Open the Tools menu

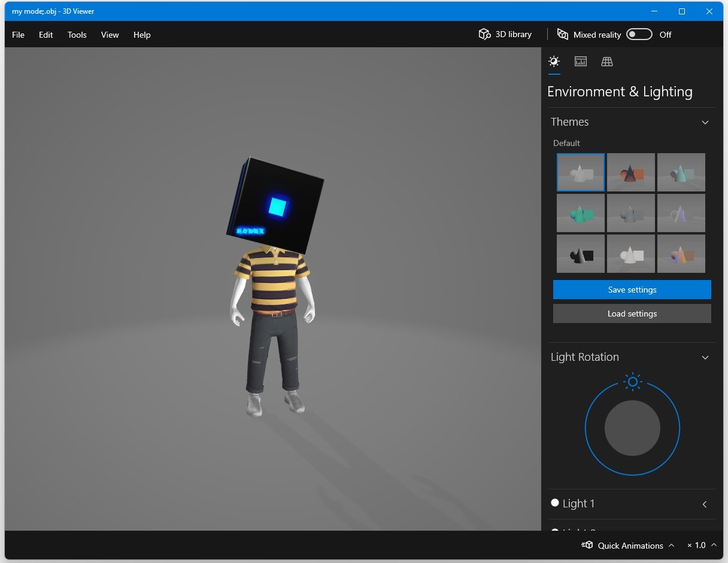(77, 35)
